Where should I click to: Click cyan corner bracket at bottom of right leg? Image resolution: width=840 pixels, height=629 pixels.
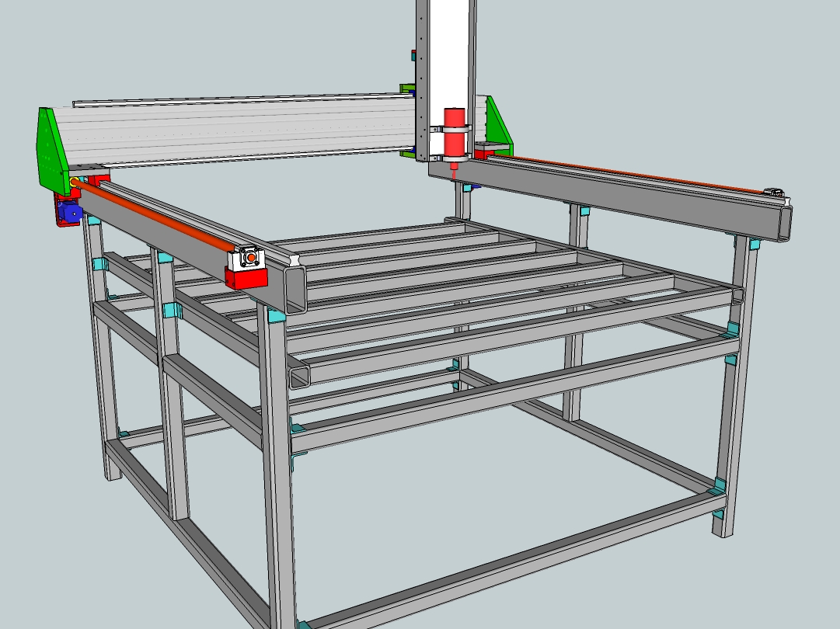click(720, 486)
